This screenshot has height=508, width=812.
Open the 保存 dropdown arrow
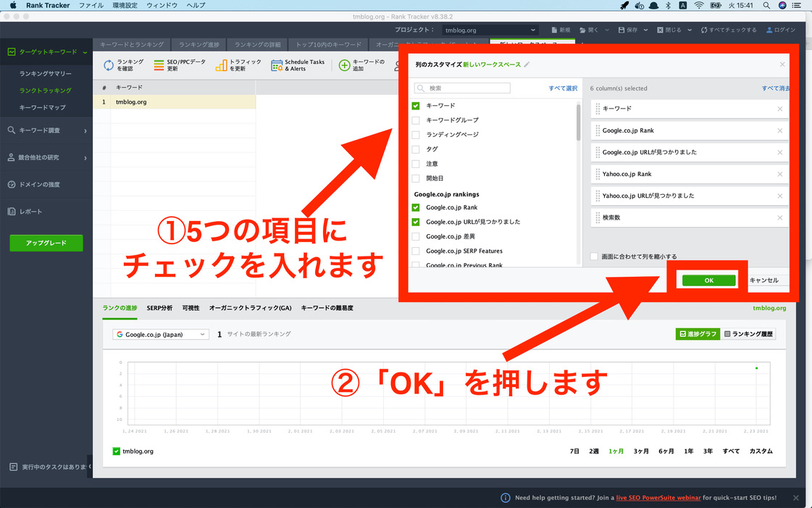(x=645, y=30)
